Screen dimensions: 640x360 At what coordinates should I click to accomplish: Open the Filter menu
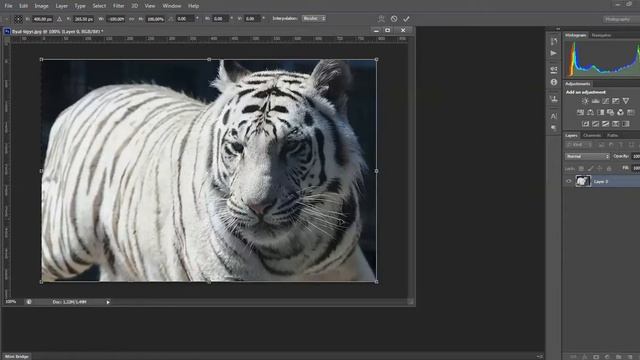(118, 6)
